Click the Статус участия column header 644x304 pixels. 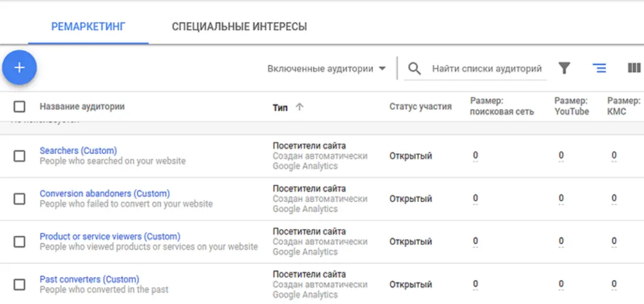point(421,107)
